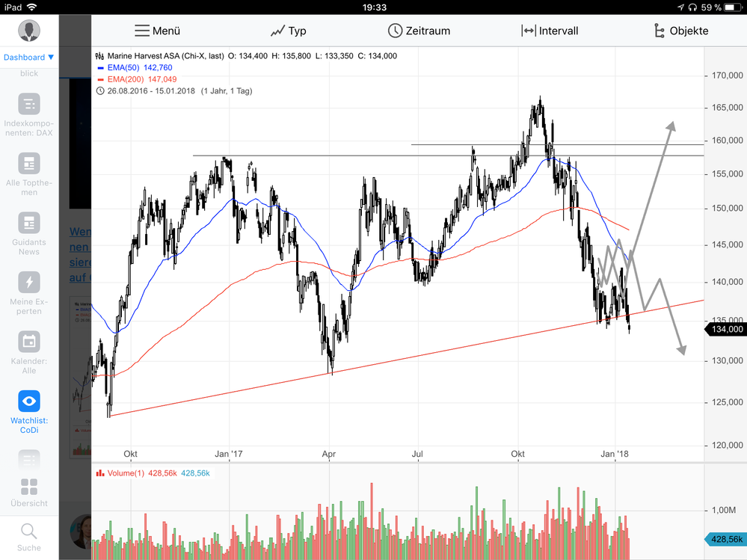This screenshot has height=560, width=747.
Task: Open Indexkomponenten: DAX list
Action: point(28,104)
